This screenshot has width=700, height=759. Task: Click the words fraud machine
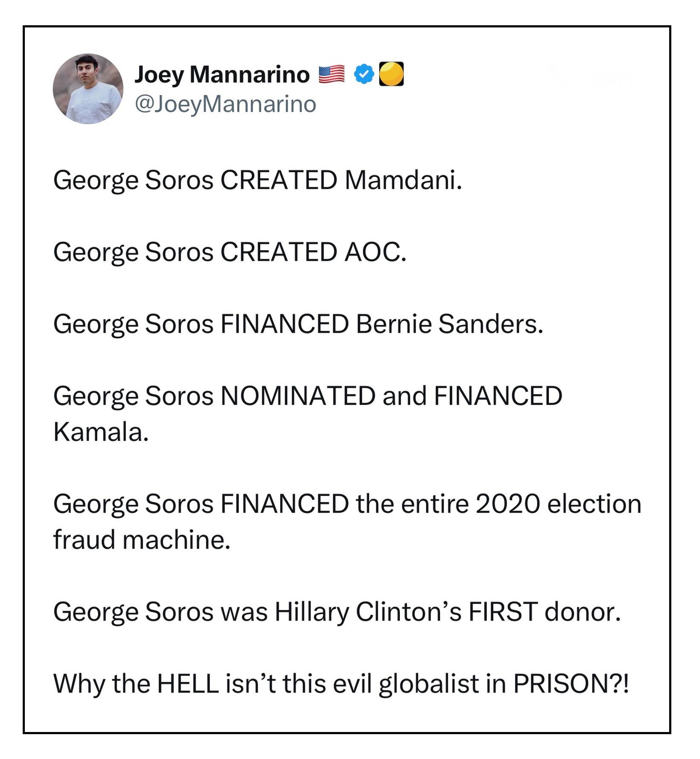tap(142, 540)
